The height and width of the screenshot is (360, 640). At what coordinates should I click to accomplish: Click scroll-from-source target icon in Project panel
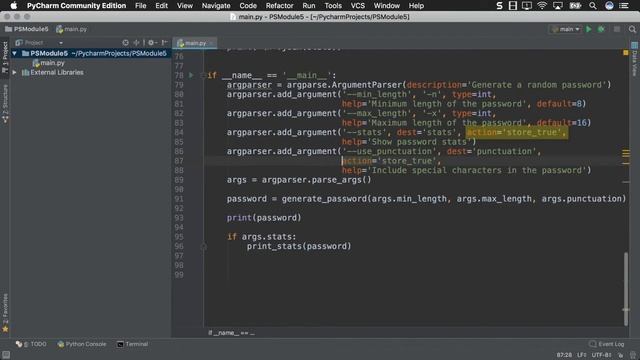click(x=125, y=42)
